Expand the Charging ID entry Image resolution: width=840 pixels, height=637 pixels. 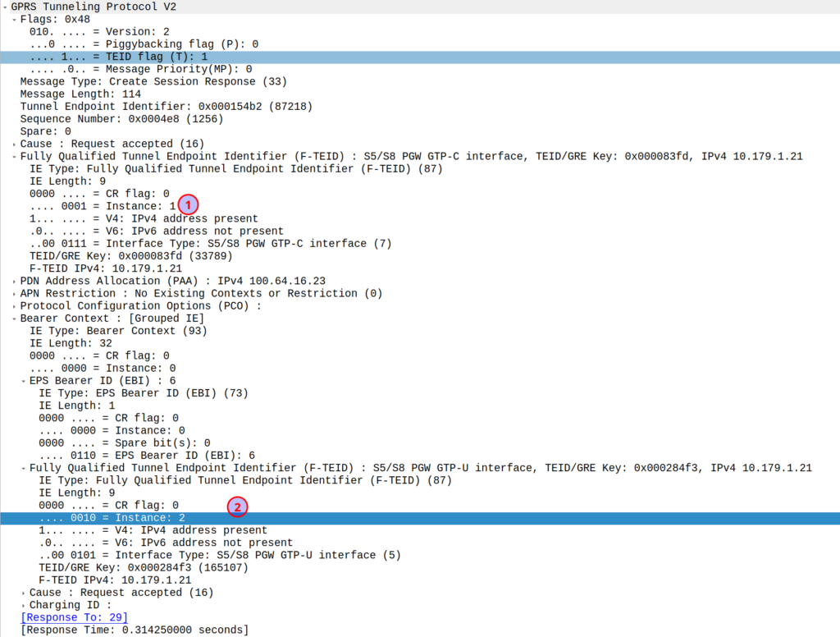[x=23, y=605]
